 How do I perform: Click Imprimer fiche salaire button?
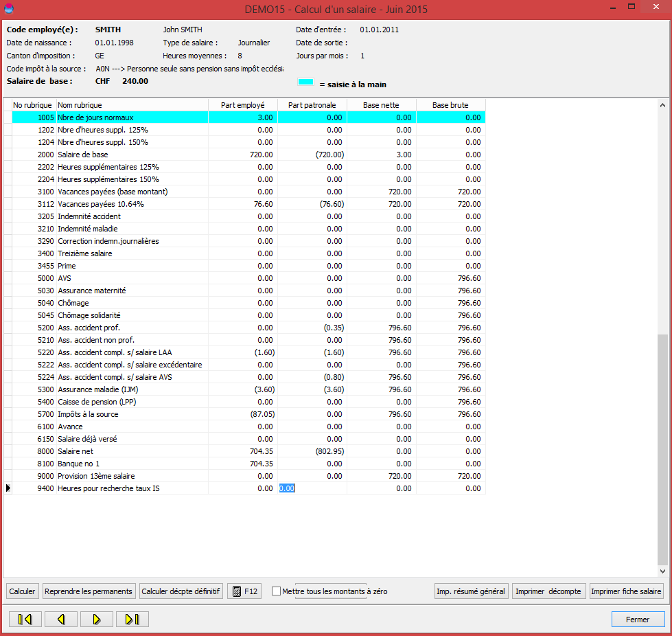pos(626,591)
